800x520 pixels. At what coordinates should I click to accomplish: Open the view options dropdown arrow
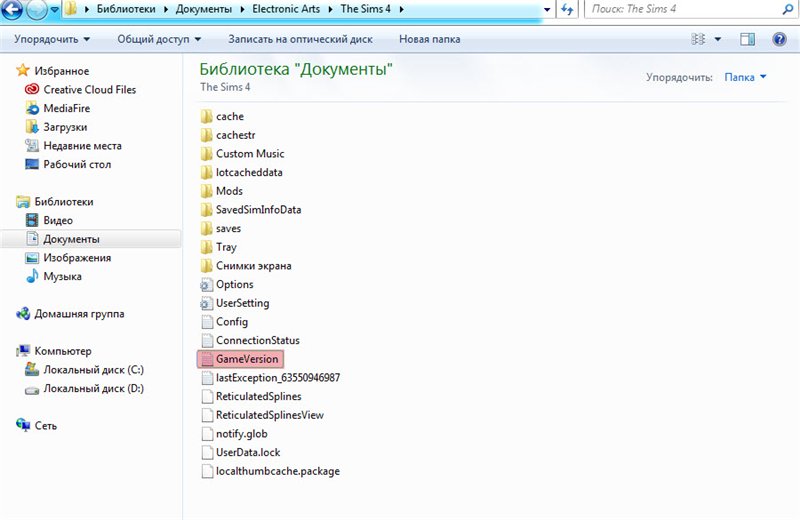717,39
